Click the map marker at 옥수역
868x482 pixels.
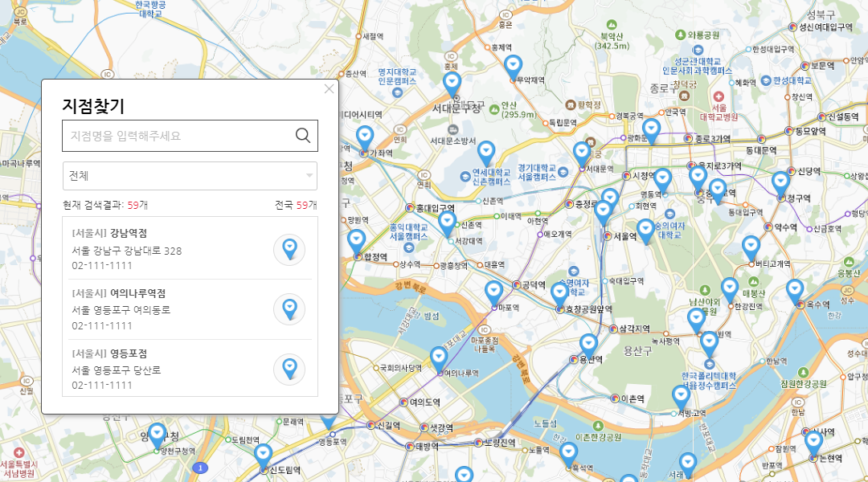pos(795,292)
